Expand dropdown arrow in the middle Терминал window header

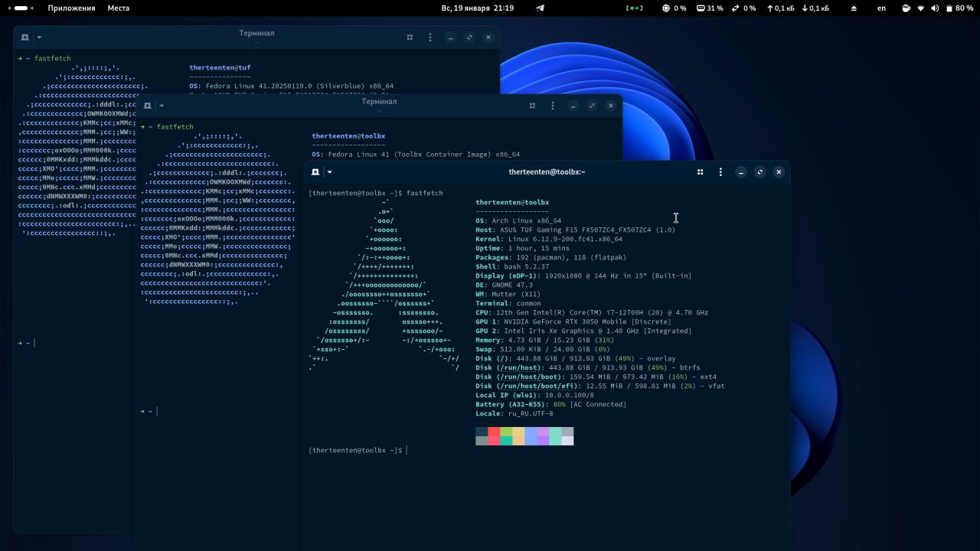[162, 106]
